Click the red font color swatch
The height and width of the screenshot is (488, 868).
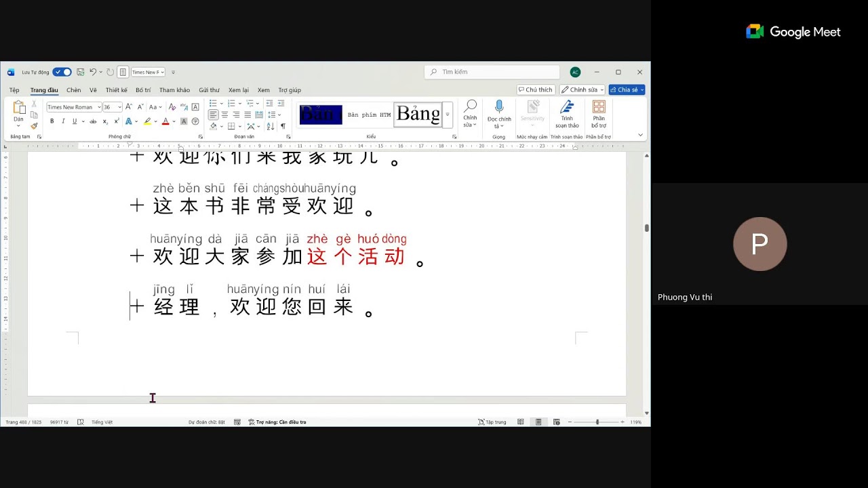click(165, 121)
